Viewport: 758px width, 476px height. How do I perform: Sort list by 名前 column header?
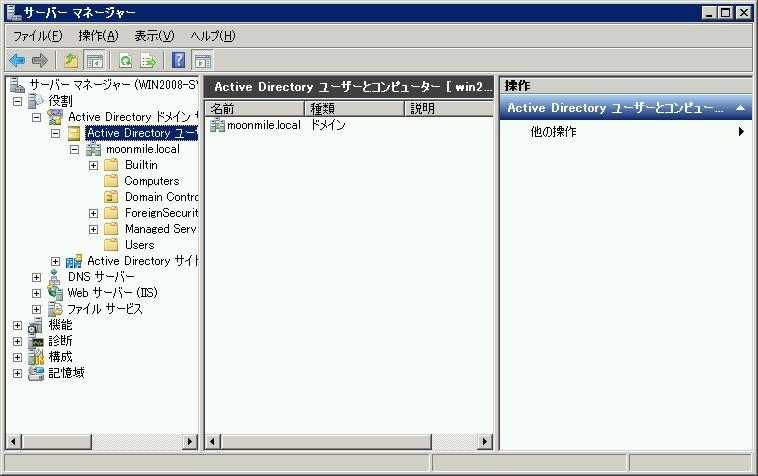click(254, 108)
